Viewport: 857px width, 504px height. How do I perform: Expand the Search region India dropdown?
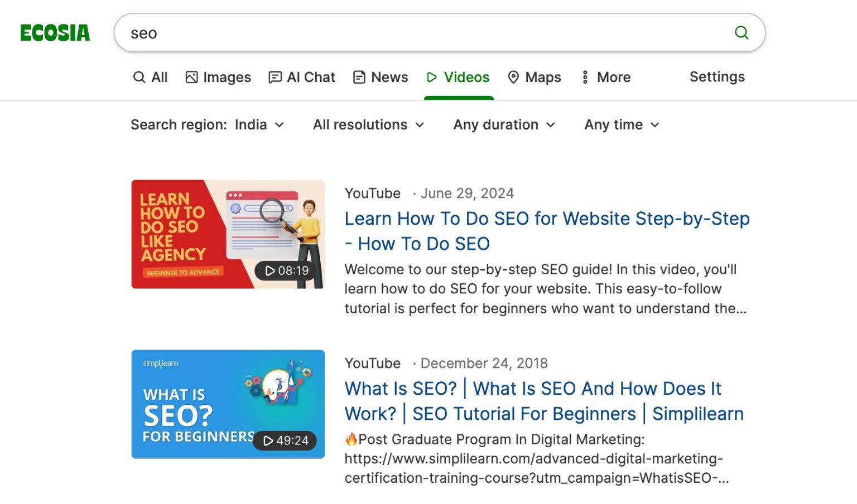coord(207,125)
